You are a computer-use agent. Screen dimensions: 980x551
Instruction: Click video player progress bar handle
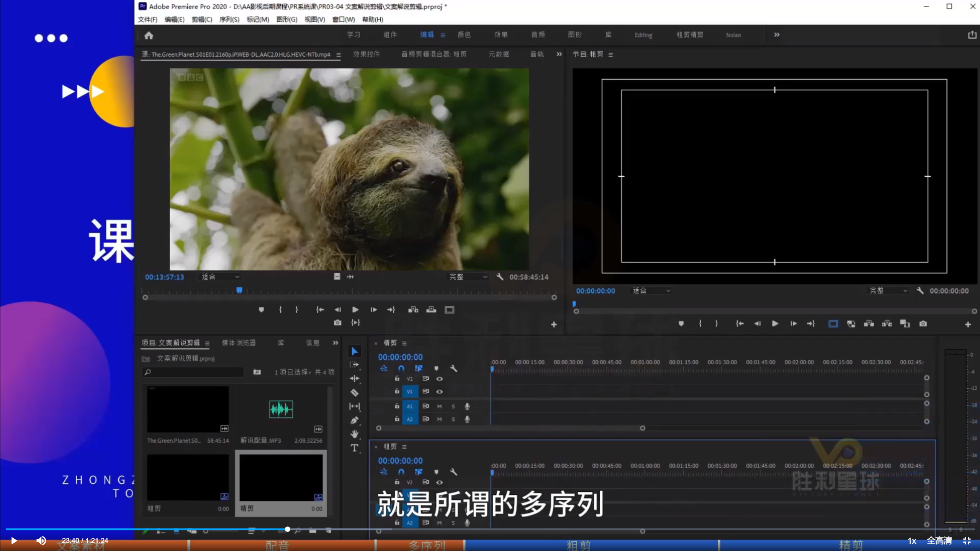click(287, 529)
